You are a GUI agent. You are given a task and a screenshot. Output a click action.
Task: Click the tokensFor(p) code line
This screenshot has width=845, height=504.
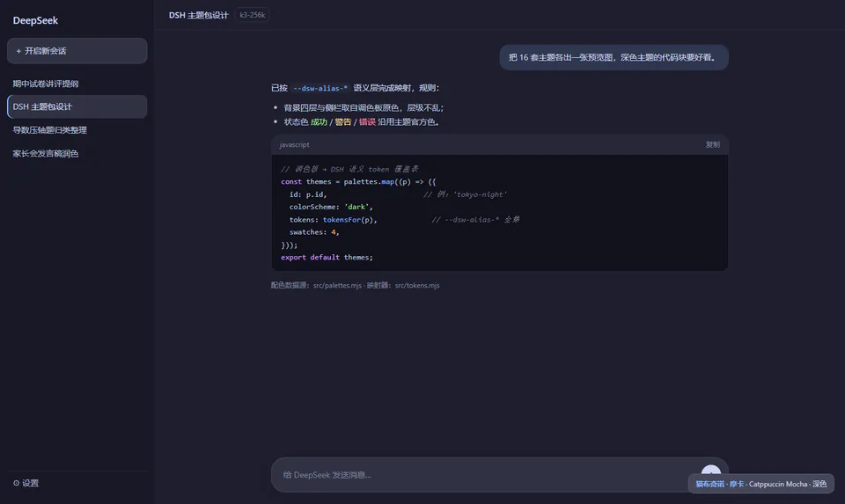pos(333,220)
